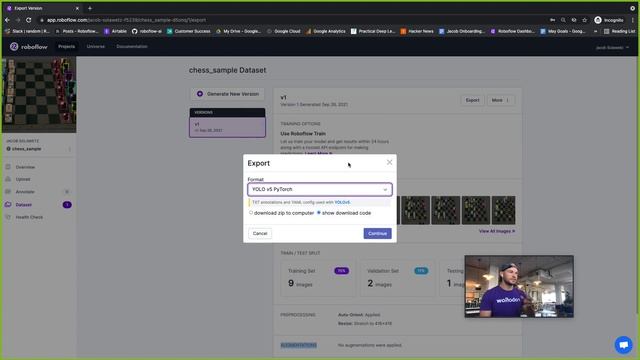Open the roboflow-ai GitHub bookmark
The image size is (640, 360).
tap(147, 31)
